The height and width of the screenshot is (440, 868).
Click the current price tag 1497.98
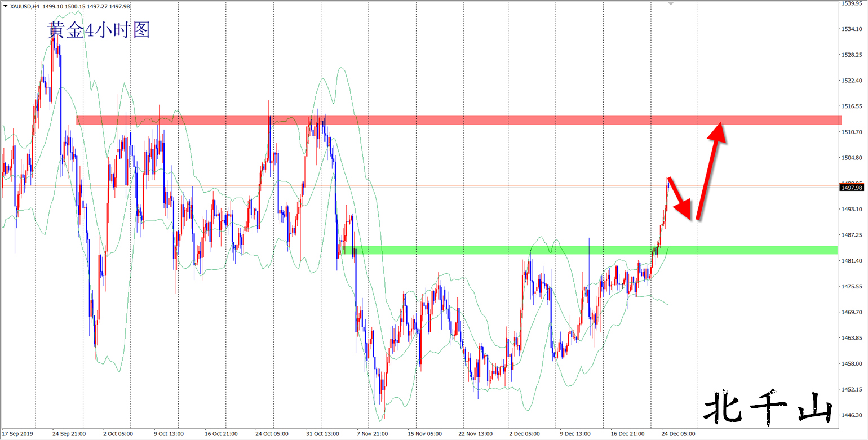[852, 188]
